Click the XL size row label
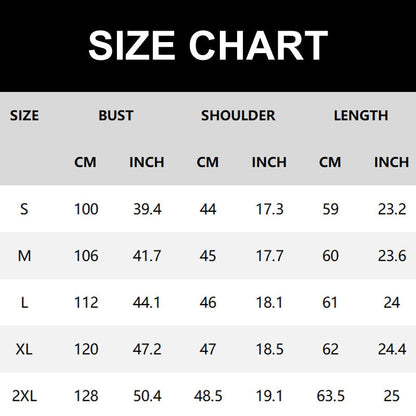This screenshot has height=416, width=416. [x=24, y=349]
